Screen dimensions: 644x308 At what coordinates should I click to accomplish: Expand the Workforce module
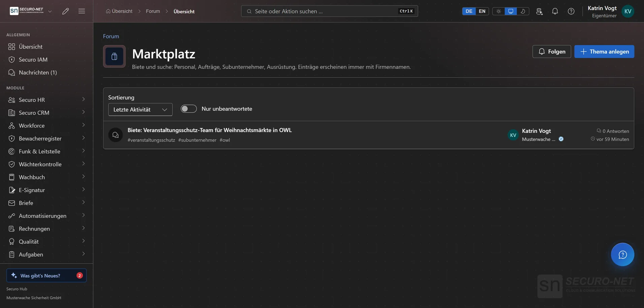point(46,125)
